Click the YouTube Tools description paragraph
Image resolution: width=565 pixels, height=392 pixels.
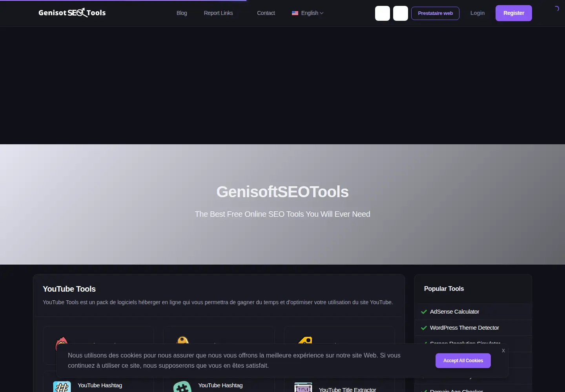coord(218,302)
